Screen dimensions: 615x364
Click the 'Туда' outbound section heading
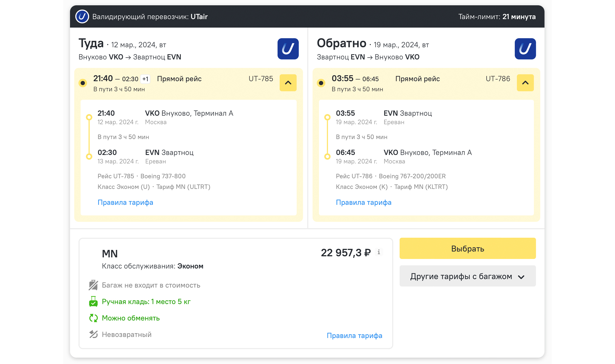(x=91, y=43)
